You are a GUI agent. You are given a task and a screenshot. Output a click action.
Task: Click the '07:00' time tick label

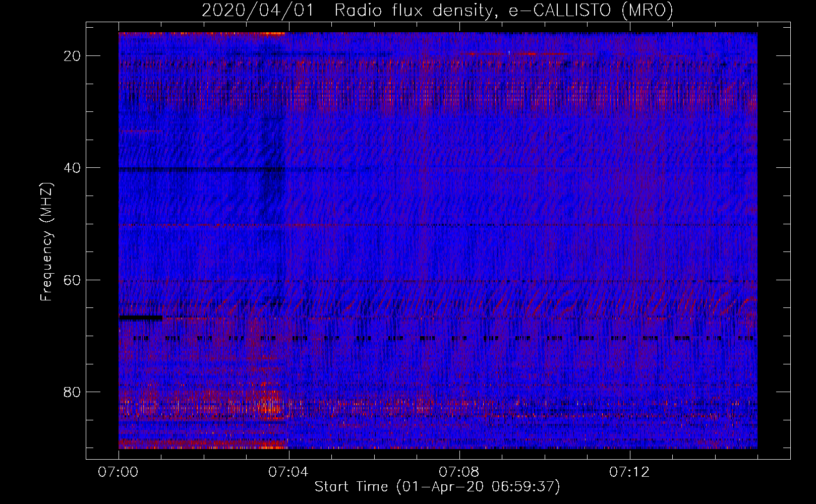(119, 472)
